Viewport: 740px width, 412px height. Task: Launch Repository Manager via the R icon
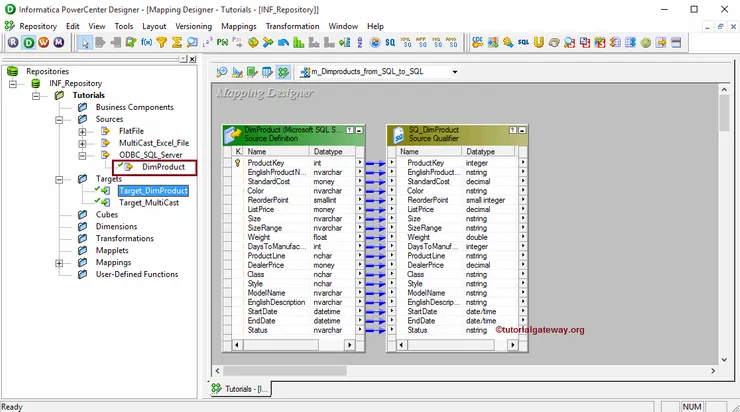[13, 42]
